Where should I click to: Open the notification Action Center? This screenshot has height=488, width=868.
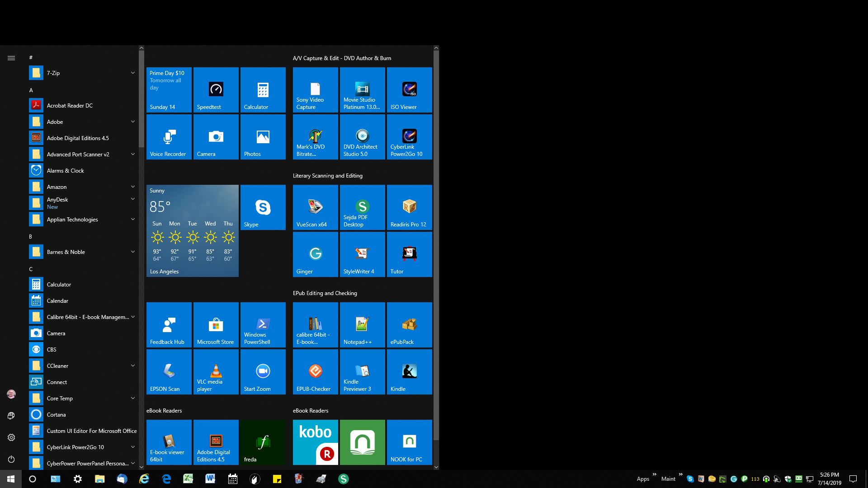pyautogui.click(x=853, y=479)
